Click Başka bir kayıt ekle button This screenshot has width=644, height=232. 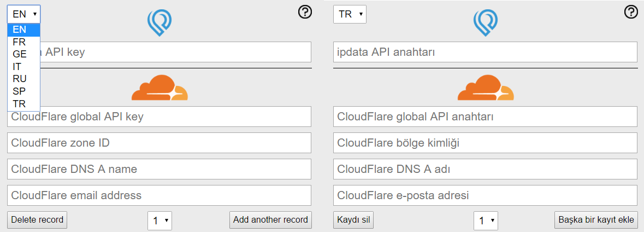(596, 219)
